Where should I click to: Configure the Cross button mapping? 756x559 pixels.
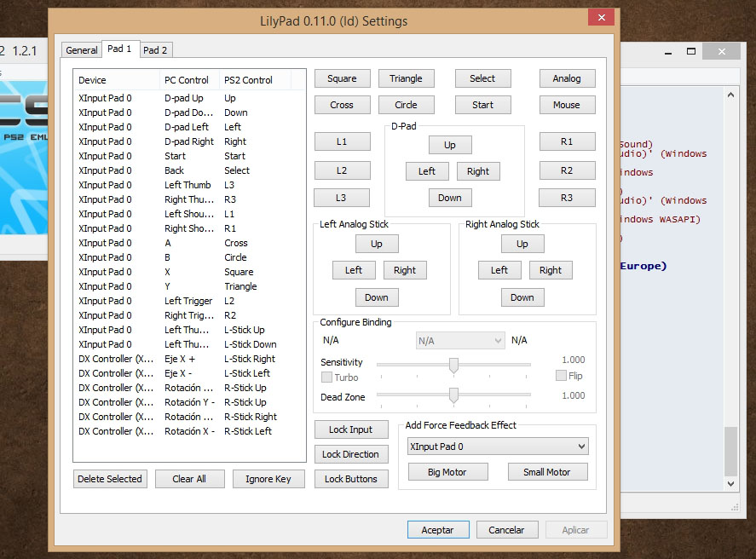coord(342,105)
